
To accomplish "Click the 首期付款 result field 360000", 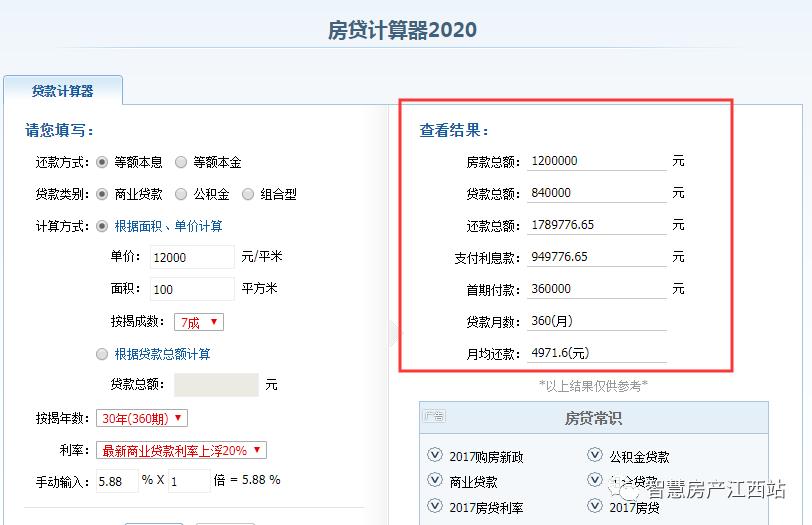I will tap(597, 289).
